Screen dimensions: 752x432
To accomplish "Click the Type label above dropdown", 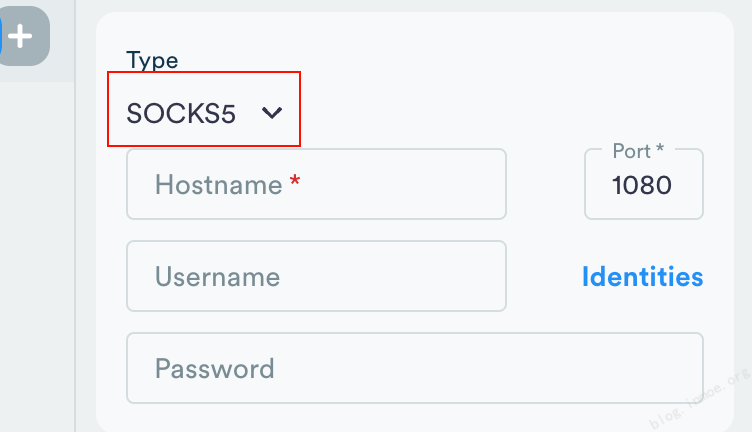I will pos(152,60).
